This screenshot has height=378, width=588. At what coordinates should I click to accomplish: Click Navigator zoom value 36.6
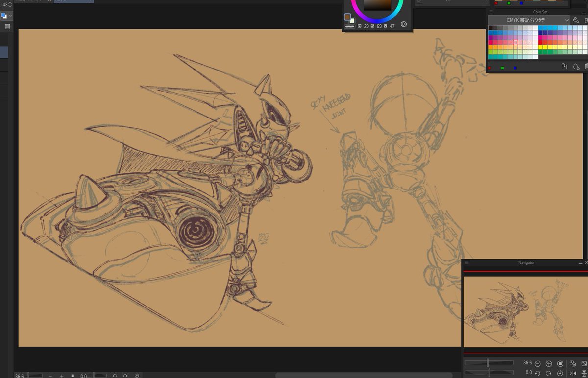click(527, 363)
